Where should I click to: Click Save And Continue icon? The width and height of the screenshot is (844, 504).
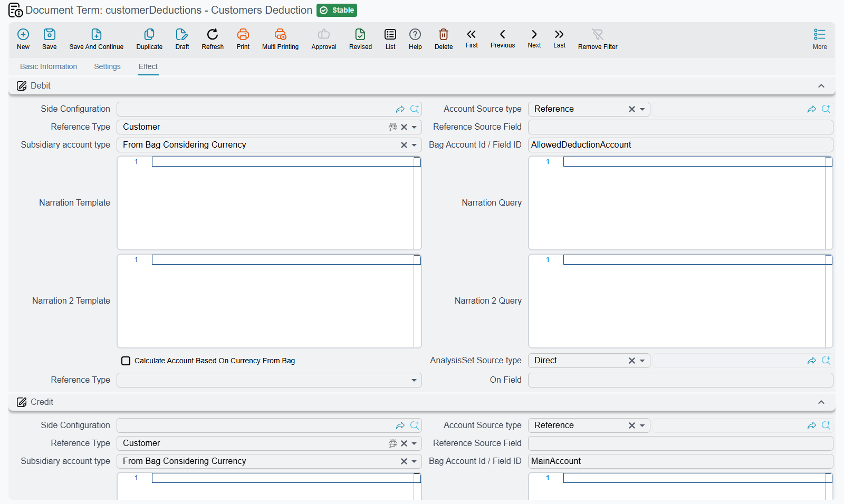point(97,34)
